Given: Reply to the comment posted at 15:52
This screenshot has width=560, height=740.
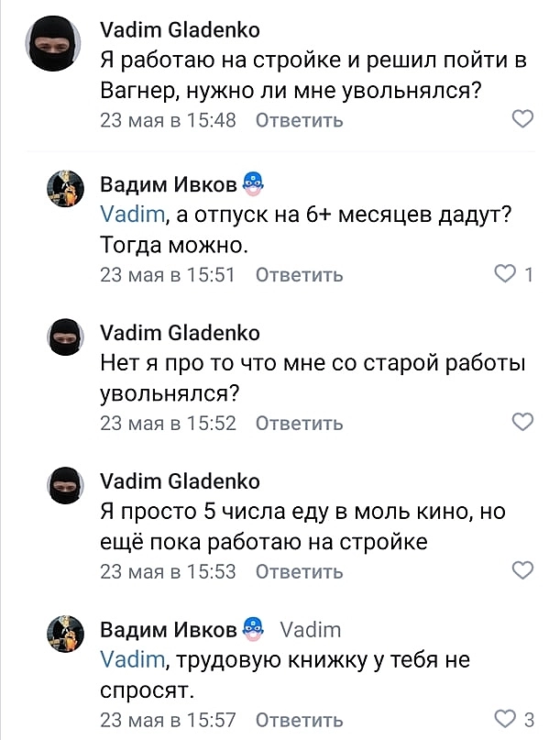Looking at the screenshot, I should (x=299, y=423).
